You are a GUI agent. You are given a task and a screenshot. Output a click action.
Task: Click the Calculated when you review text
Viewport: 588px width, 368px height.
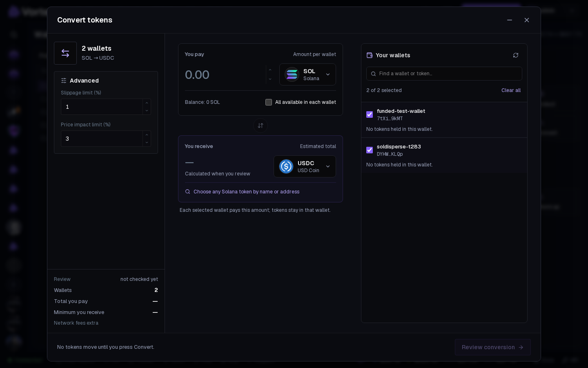218,174
